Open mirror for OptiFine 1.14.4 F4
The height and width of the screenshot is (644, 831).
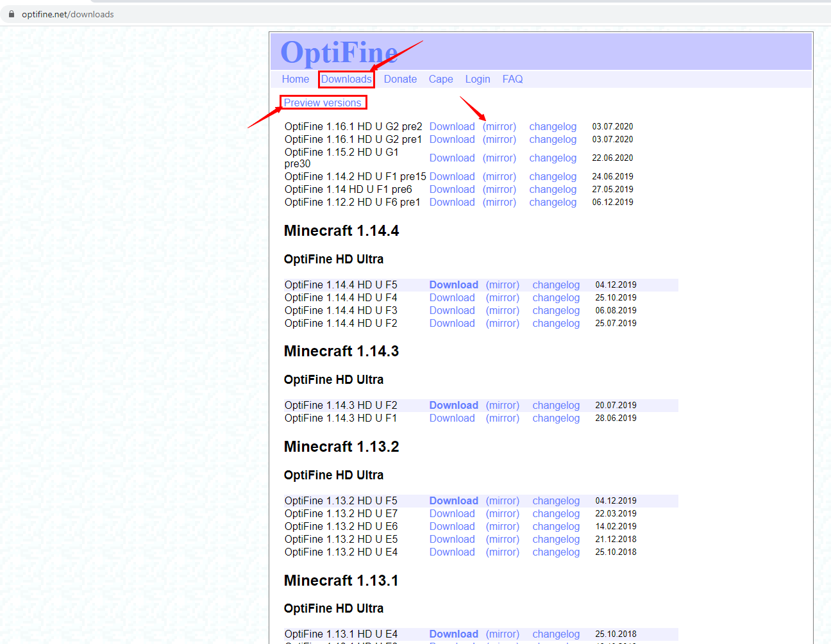[x=503, y=297]
